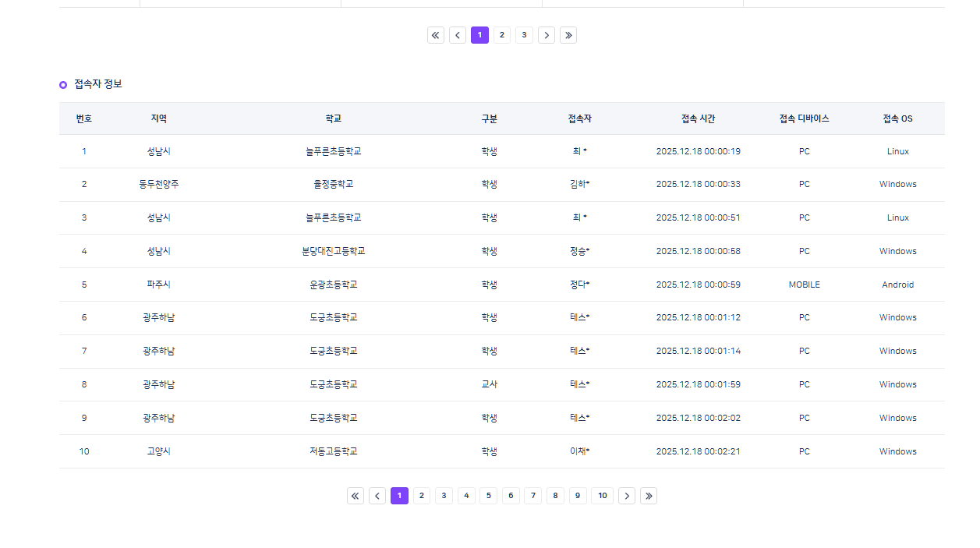The width and height of the screenshot is (980, 548).
Task: Go to first page of 접속자 정보 table
Action: pyautogui.click(x=356, y=496)
